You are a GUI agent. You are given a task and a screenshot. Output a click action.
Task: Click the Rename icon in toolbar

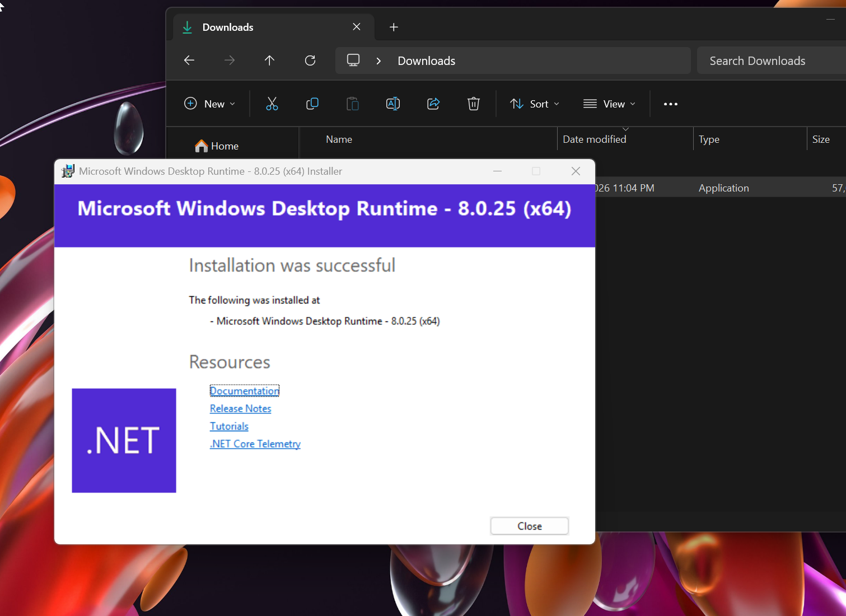(393, 104)
